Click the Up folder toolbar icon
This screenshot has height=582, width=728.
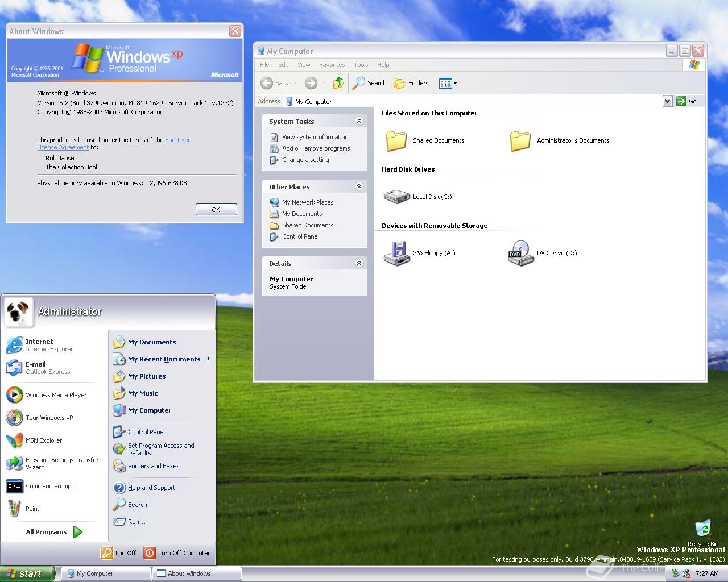coord(338,83)
